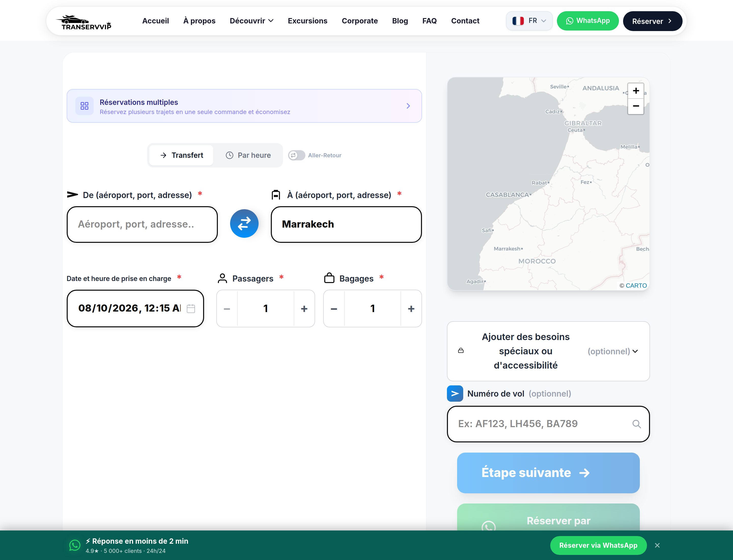Select the Par heure mode tab
Screen dimensions: 733x560
(x=248, y=155)
